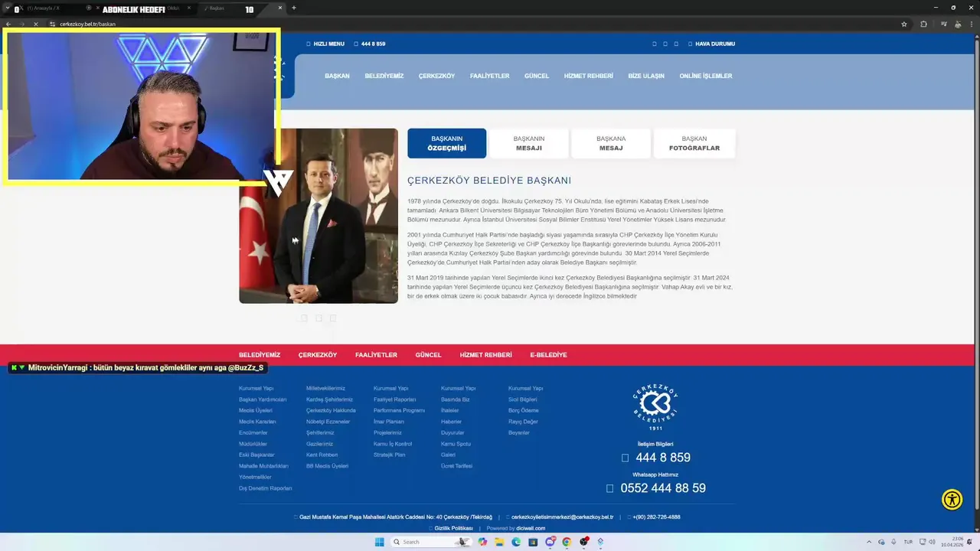Show hidden system tray icons
980x551 pixels.
point(870,542)
